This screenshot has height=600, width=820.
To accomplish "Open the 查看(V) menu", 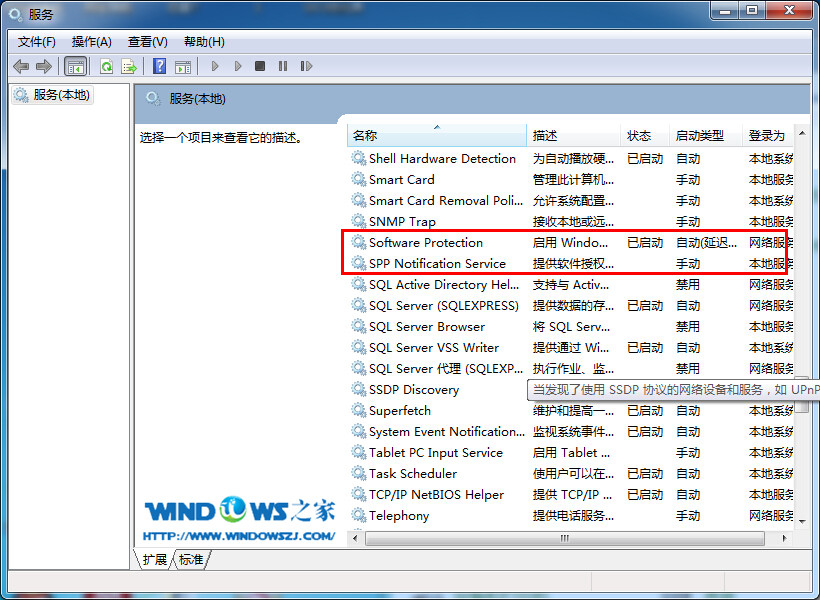I will (148, 42).
